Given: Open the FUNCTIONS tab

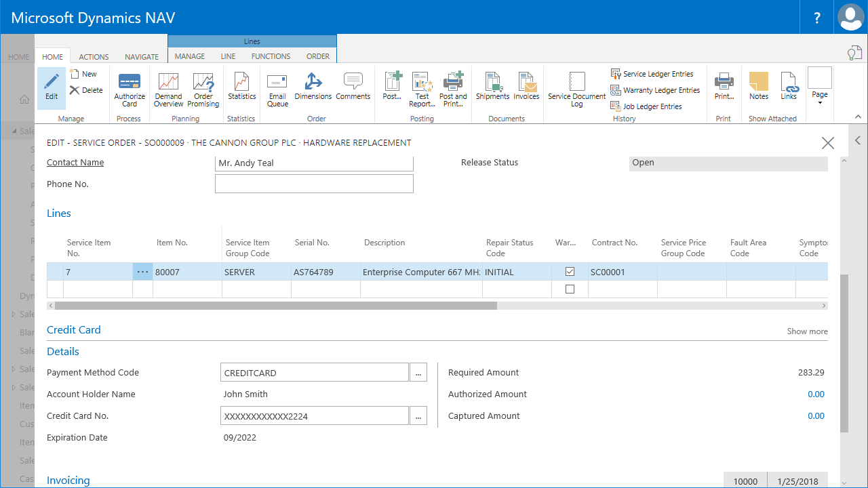Looking at the screenshot, I should click(271, 56).
